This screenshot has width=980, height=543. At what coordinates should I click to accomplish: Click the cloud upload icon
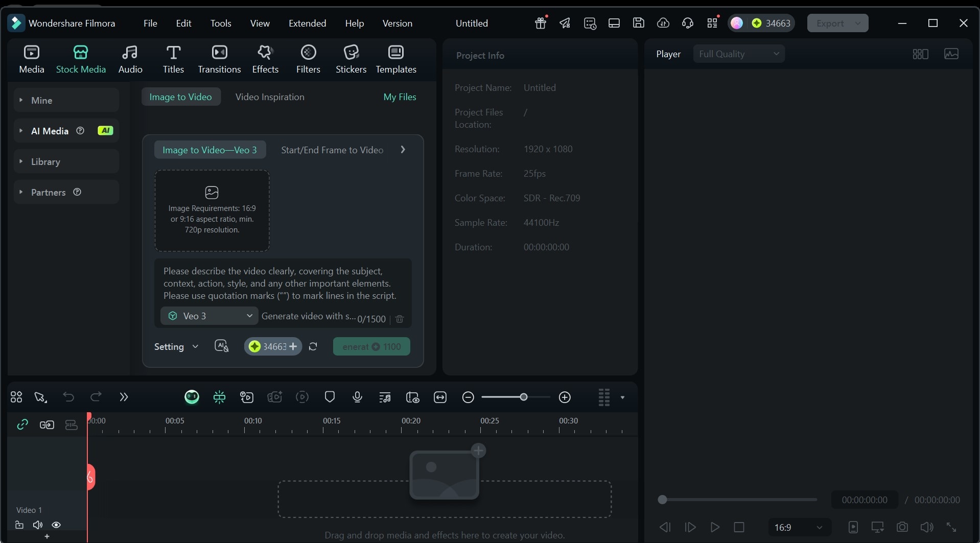tap(663, 23)
